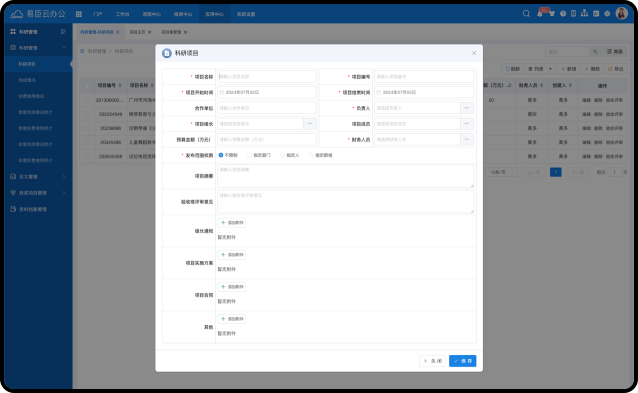This screenshot has height=393, width=638.
Task: Open the gear settings icon in header
Action: [607, 14]
